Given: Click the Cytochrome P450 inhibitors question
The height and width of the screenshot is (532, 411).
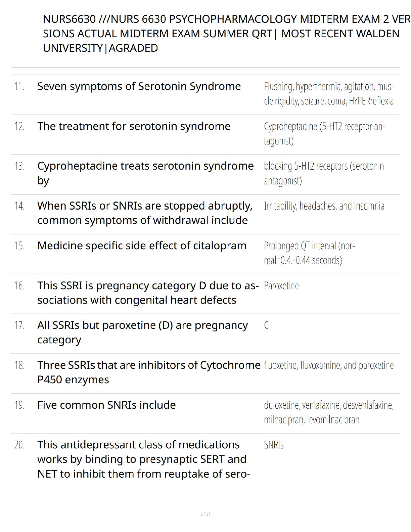Looking at the screenshot, I should [149, 372].
